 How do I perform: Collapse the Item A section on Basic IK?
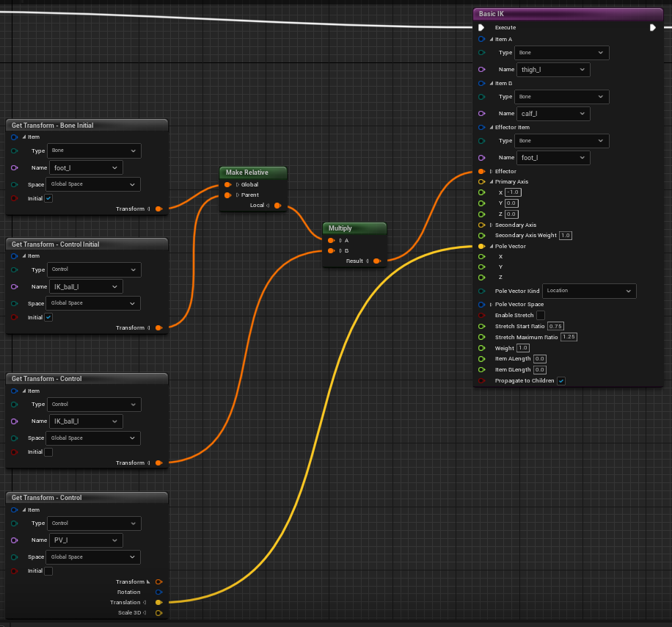490,39
